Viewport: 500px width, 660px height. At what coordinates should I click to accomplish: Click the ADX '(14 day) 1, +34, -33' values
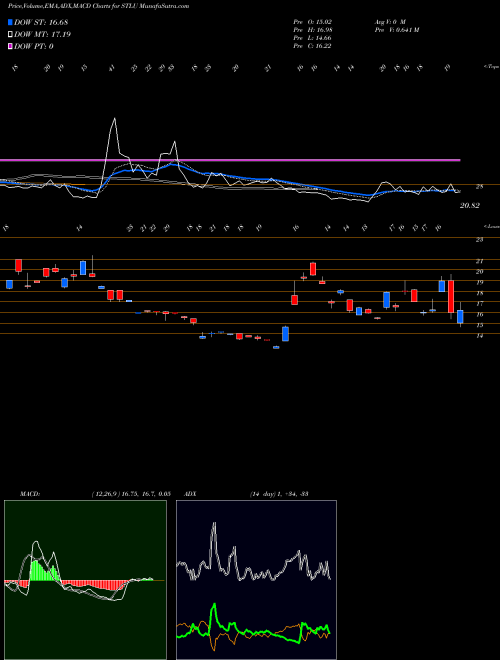[279, 493]
